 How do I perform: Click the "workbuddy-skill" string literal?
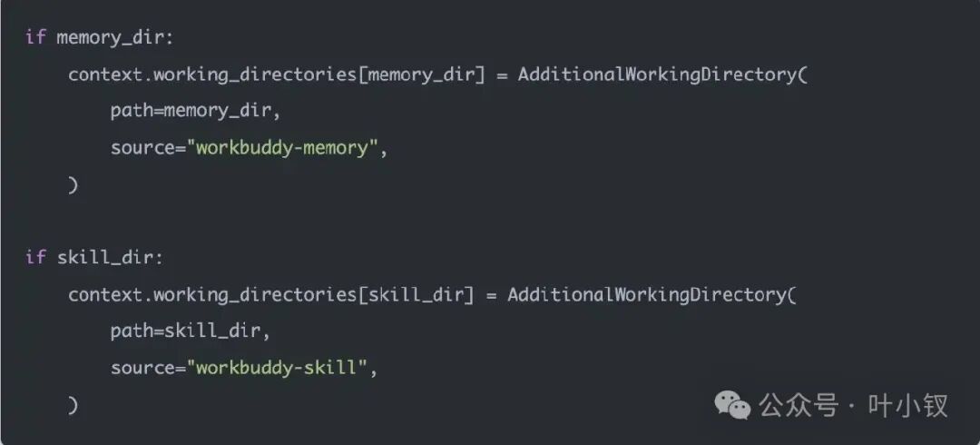click(x=278, y=368)
